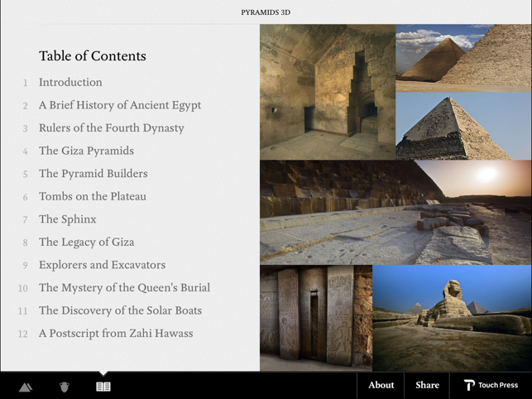Open the Touch Press logo link
Image resolution: width=532 pixels, height=399 pixels.
pos(491,385)
